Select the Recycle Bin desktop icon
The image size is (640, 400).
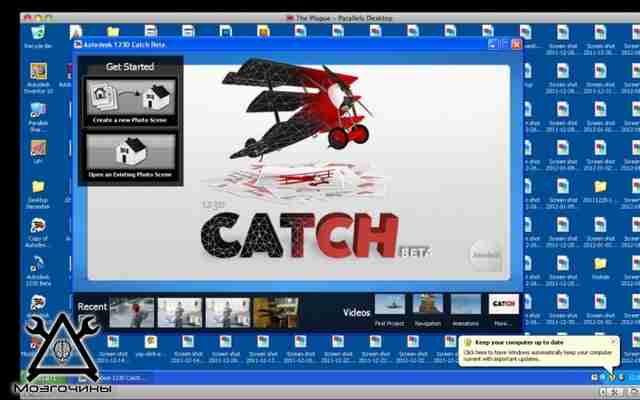point(38,37)
